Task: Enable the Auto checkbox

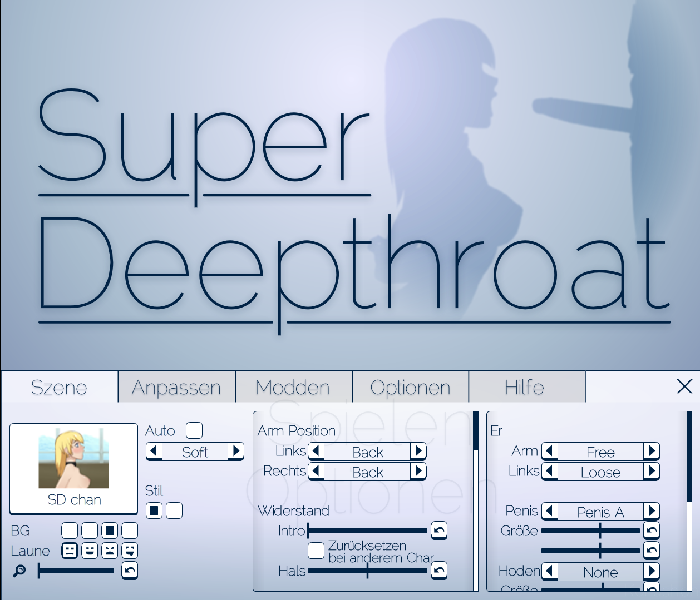Action: tap(194, 430)
